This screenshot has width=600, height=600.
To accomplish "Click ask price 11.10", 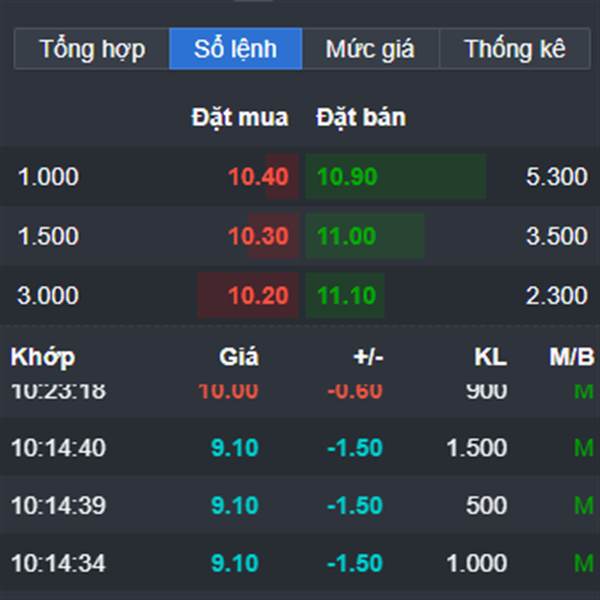I will (x=347, y=296).
